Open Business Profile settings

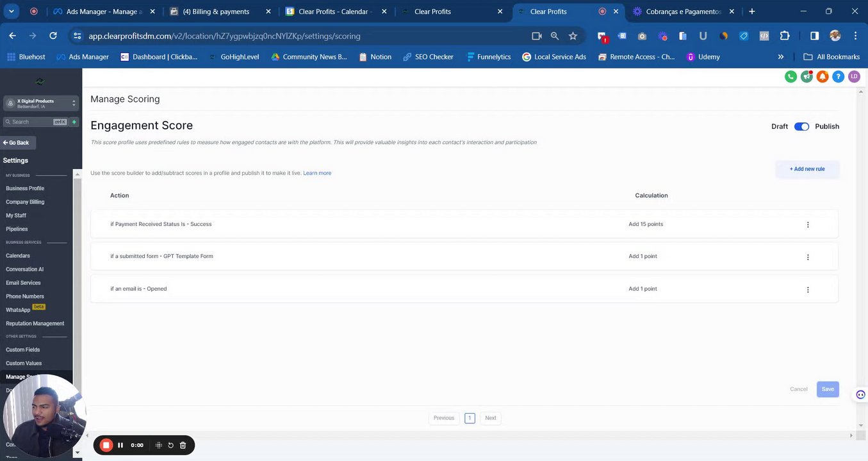point(25,188)
